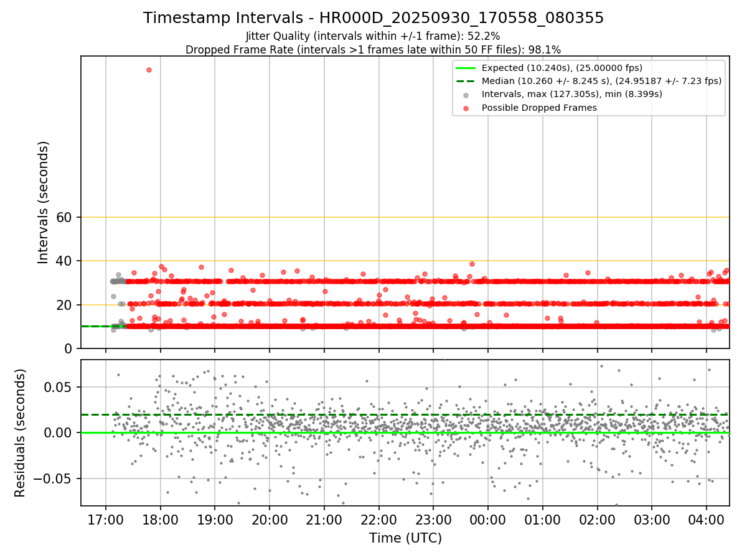The height and width of the screenshot is (560, 747).
Task: Select the 01:00 time tick label
Action: pos(542,519)
